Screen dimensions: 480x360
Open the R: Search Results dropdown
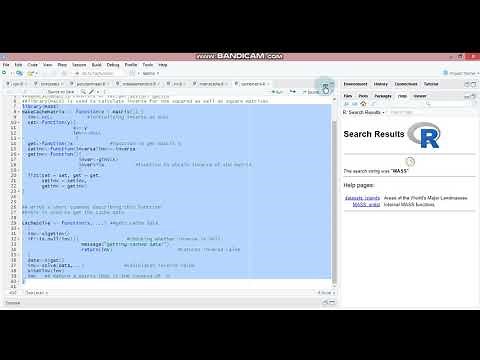tap(364, 112)
